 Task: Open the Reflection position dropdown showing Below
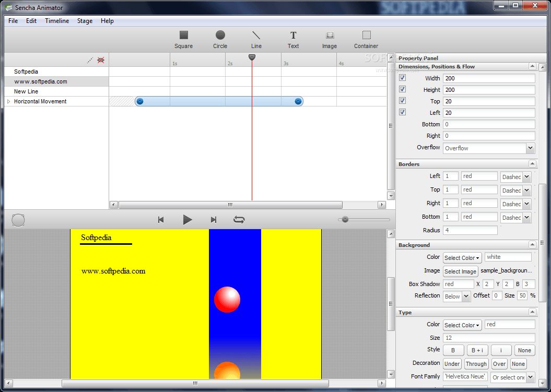click(456, 296)
